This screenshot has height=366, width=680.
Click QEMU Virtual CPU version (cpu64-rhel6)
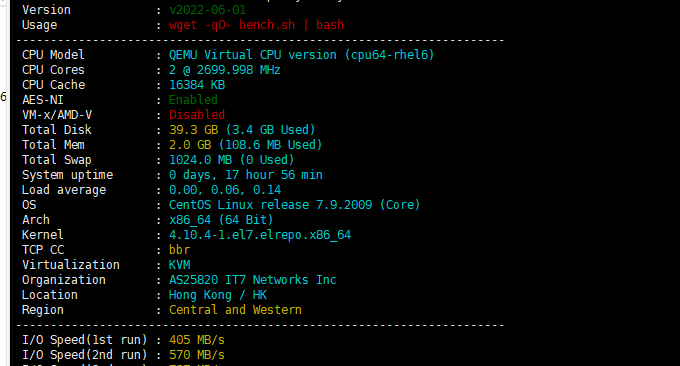[301, 55]
